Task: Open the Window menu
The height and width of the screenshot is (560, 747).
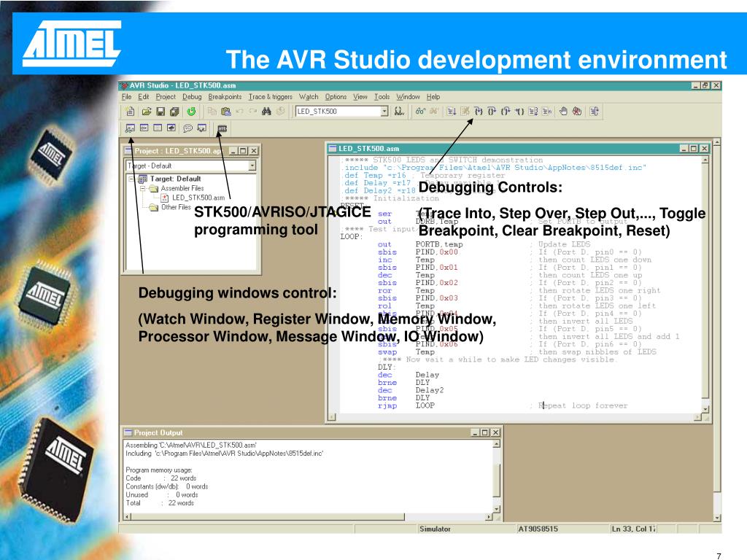Action: click(409, 97)
